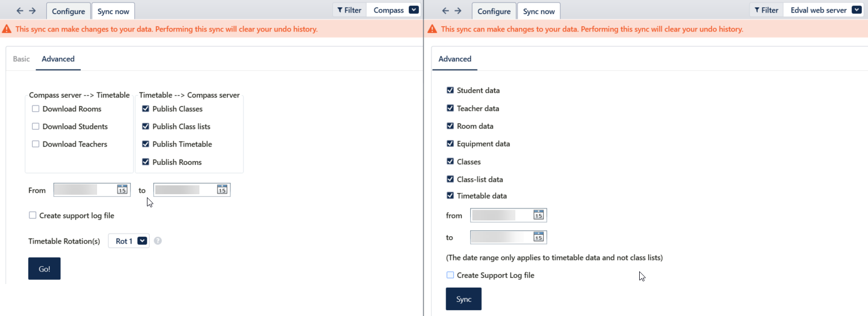
Task: Open the Configure tab in the left panel
Action: click(68, 11)
